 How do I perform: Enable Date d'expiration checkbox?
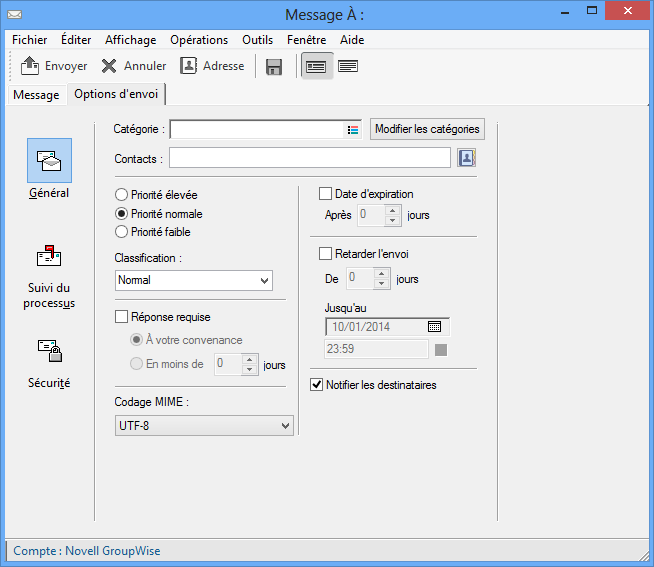click(x=325, y=194)
